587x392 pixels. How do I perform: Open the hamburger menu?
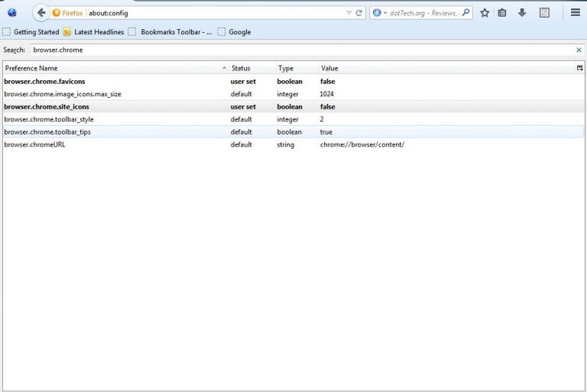click(x=576, y=13)
